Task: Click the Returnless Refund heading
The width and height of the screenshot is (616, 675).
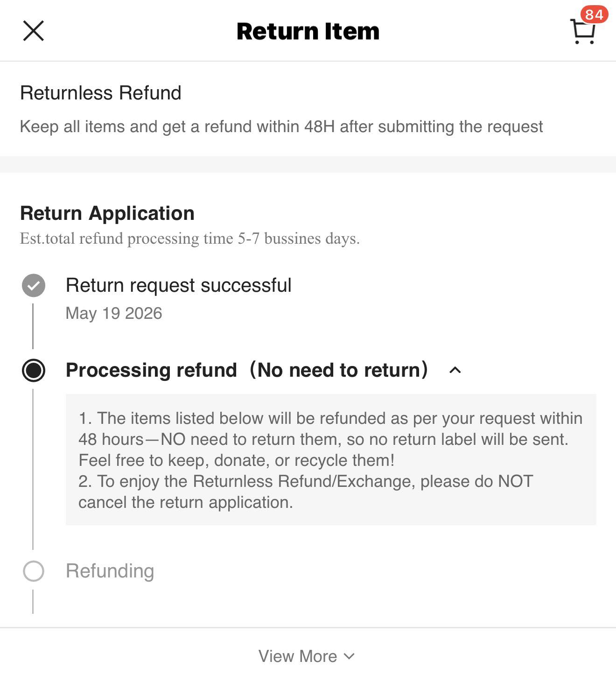Action: (101, 93)
